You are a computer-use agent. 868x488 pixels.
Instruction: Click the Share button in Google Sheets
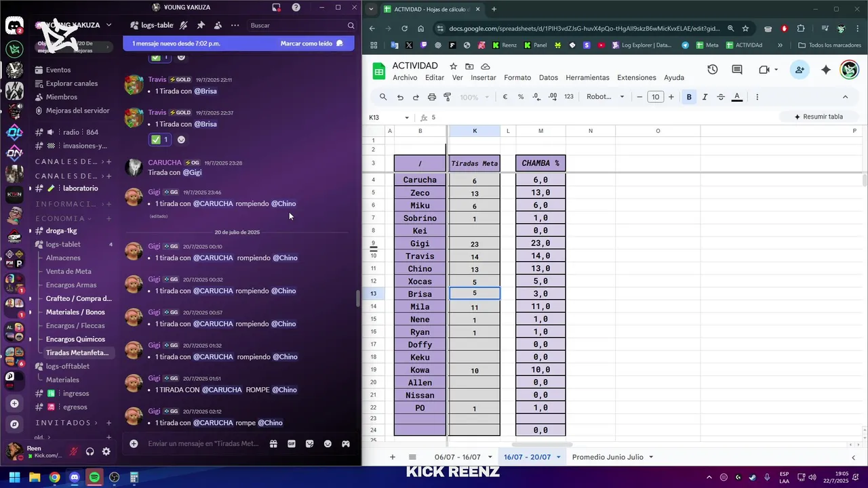[x=800, y=70]
